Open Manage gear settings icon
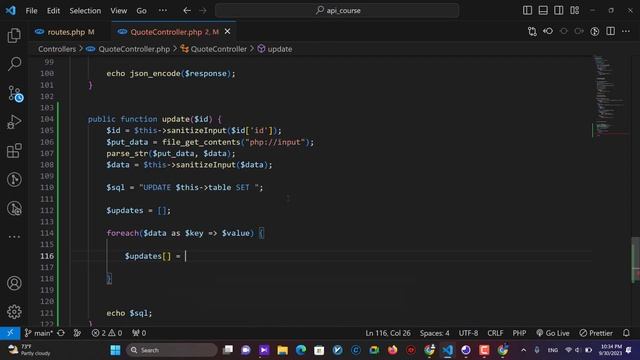 pyautogui.click(x=14, y=312)
